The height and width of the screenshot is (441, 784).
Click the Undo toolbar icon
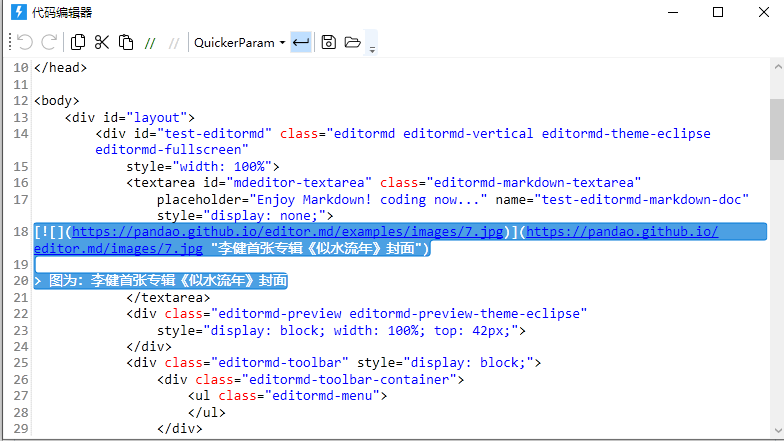click(x=24, y=42)
